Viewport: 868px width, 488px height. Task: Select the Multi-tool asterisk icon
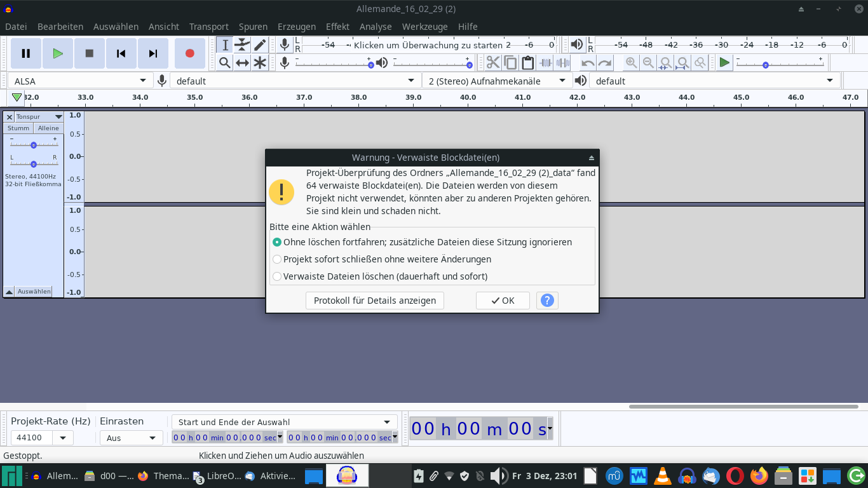[x=260, y=62]
